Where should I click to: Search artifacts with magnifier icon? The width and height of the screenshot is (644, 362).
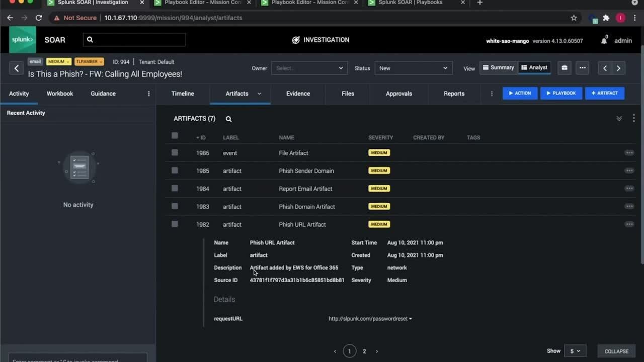click(x=228, y=119)
